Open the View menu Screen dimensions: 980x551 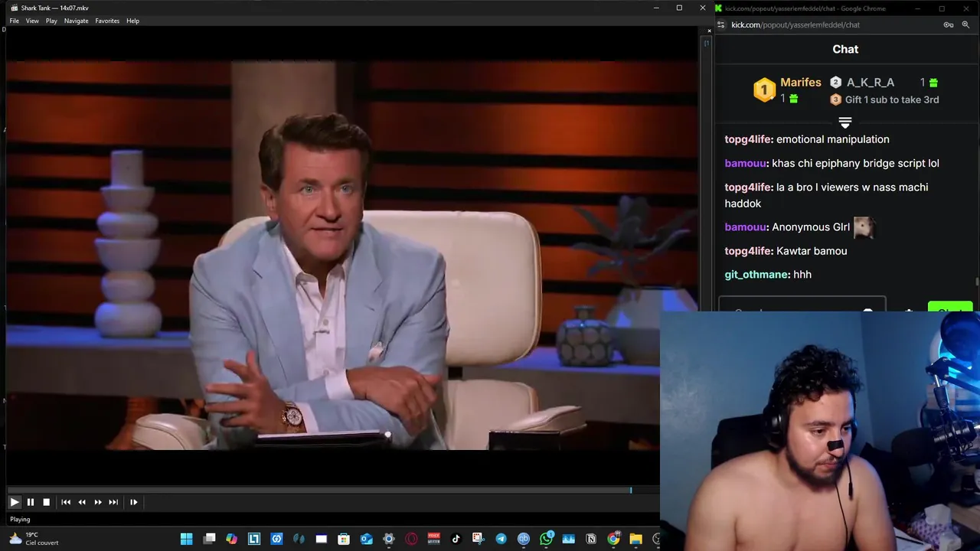32,21
